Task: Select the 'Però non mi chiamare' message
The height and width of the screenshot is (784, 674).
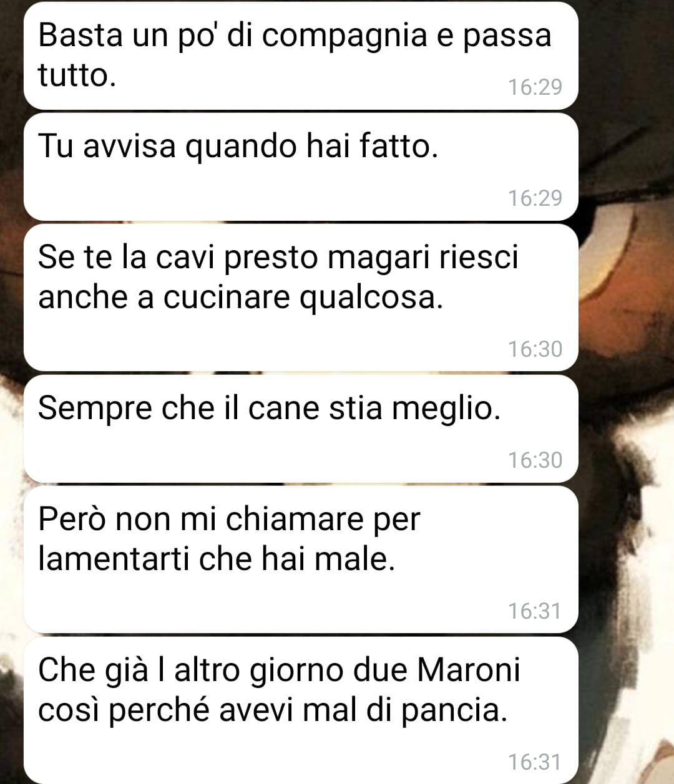Action: pos(301,559)
